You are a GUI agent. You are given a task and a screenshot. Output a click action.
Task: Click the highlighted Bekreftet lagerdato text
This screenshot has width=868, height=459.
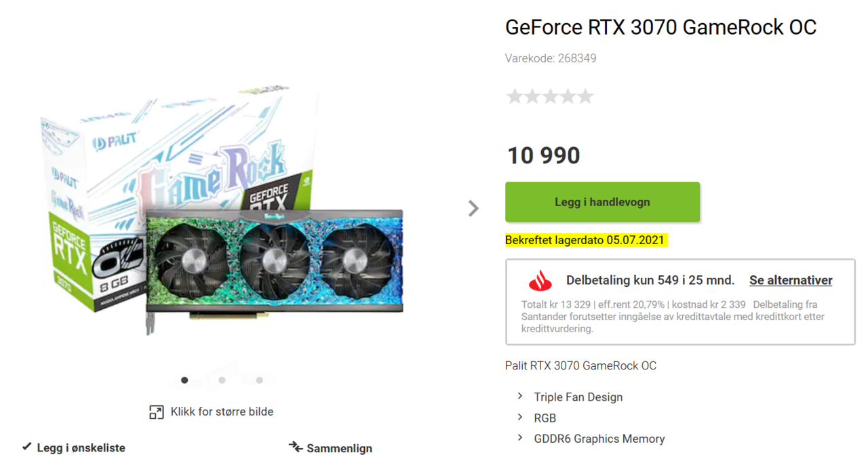[x=587, y=240]
